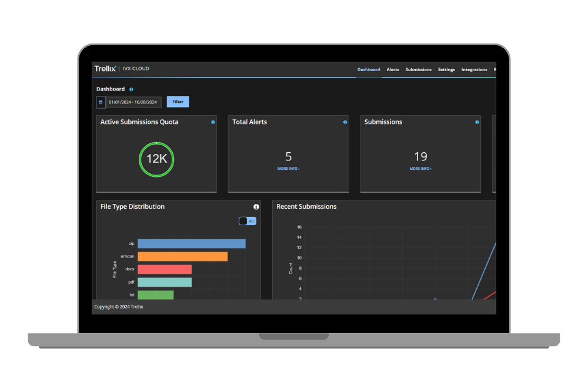Click the Copyright 2024 Trellix footer text
588x392 pixels.
pos(119,307)
